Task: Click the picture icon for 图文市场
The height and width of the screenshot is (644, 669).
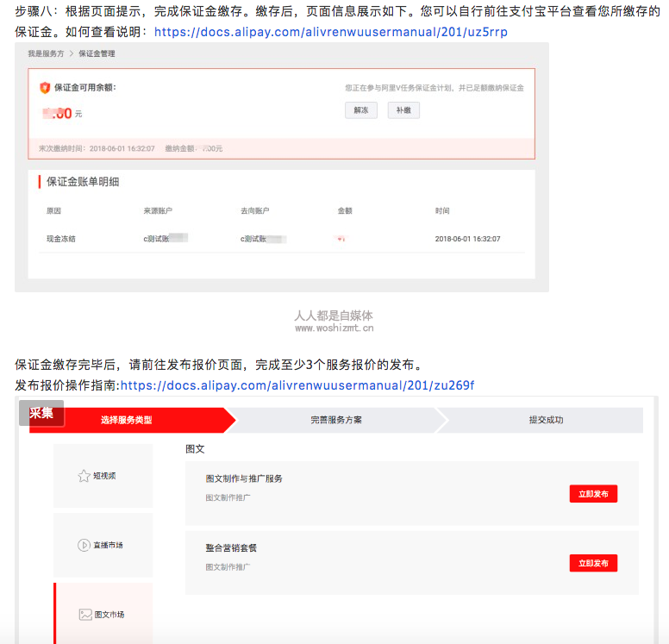Action: coord(84,615)
